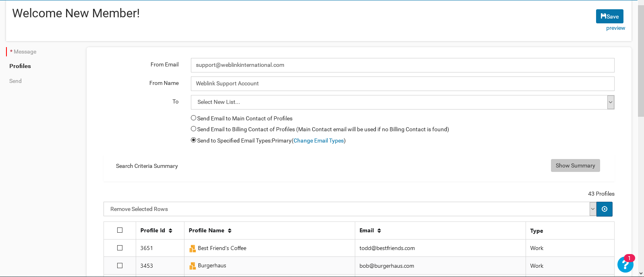Click profile id 3453
Image resolution: width=644 pixels, height=277 pixels.
(x=147, y=266)
